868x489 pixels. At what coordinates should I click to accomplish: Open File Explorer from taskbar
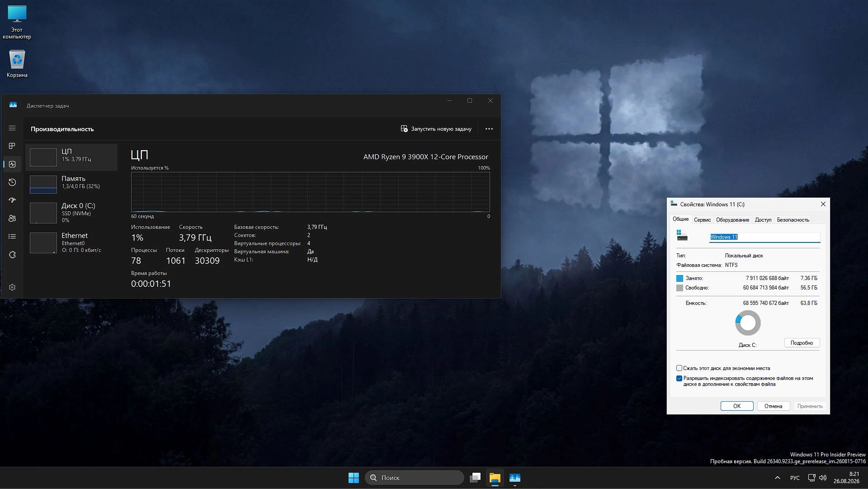click(495, 478)
